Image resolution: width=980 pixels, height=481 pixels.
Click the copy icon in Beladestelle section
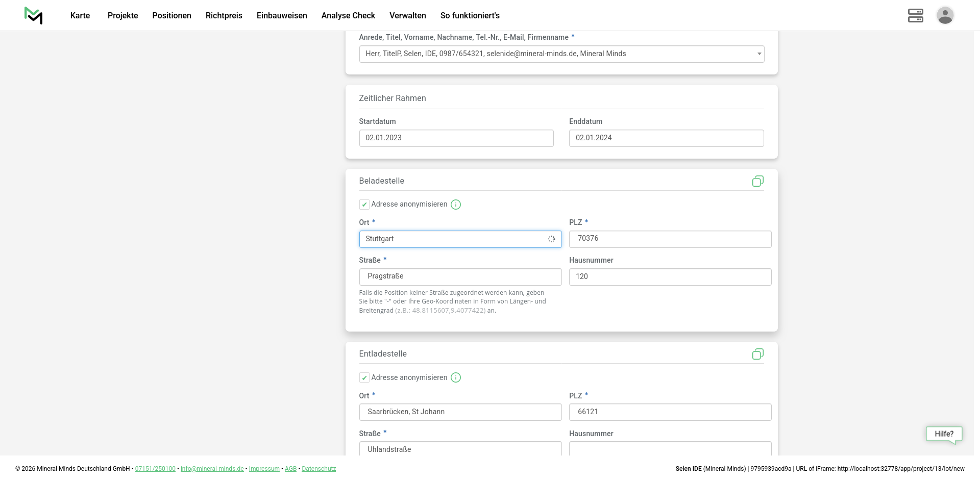(x=757, y=181)
